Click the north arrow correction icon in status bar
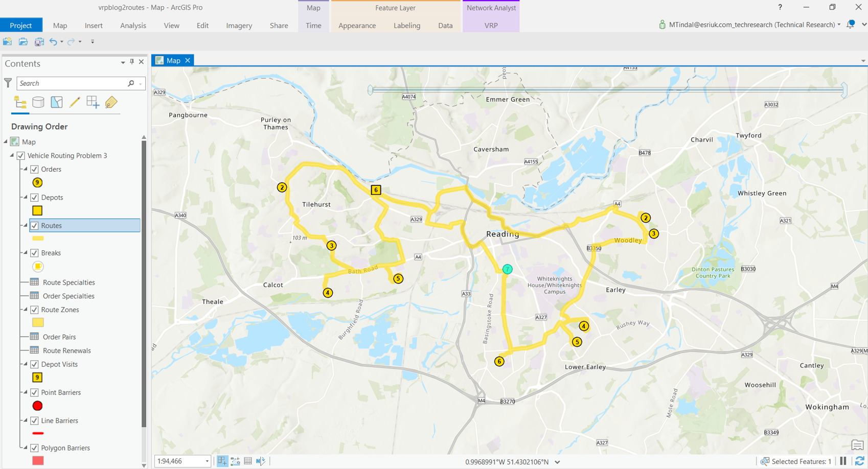Image resolution: width=868 pixels, height=469 pixels. (x=261, y=461)
